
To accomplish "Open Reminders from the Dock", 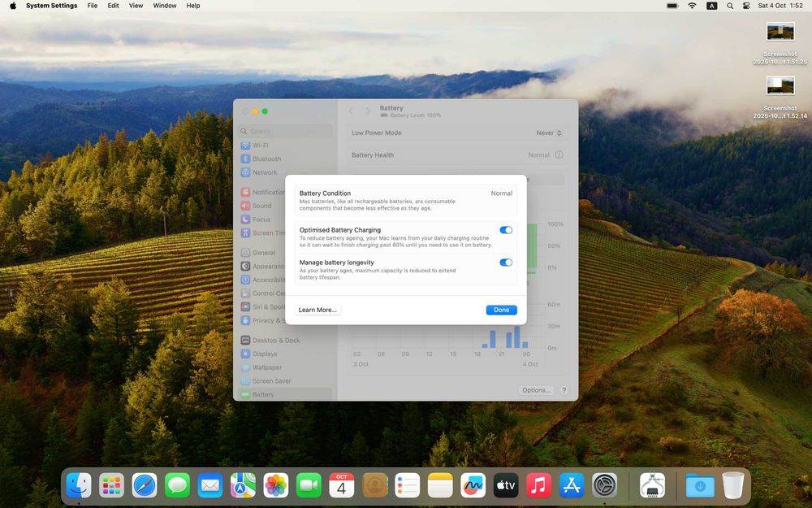I will (408, 486).
